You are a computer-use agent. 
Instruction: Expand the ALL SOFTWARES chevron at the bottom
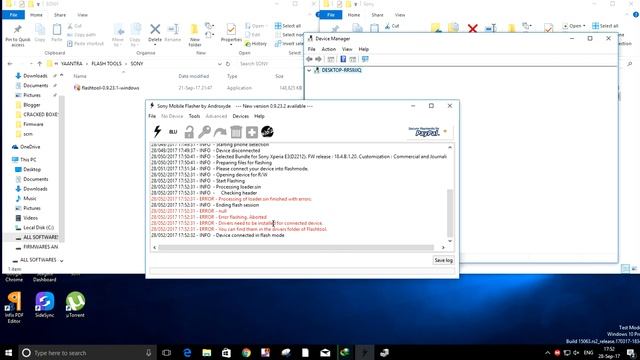click(62, 260)
